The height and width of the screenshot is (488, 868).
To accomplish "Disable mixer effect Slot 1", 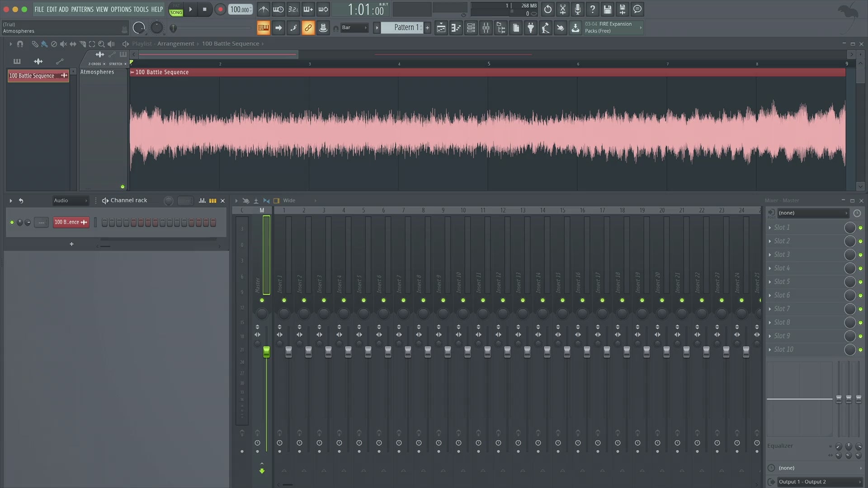I will click(x=860, y=228).
